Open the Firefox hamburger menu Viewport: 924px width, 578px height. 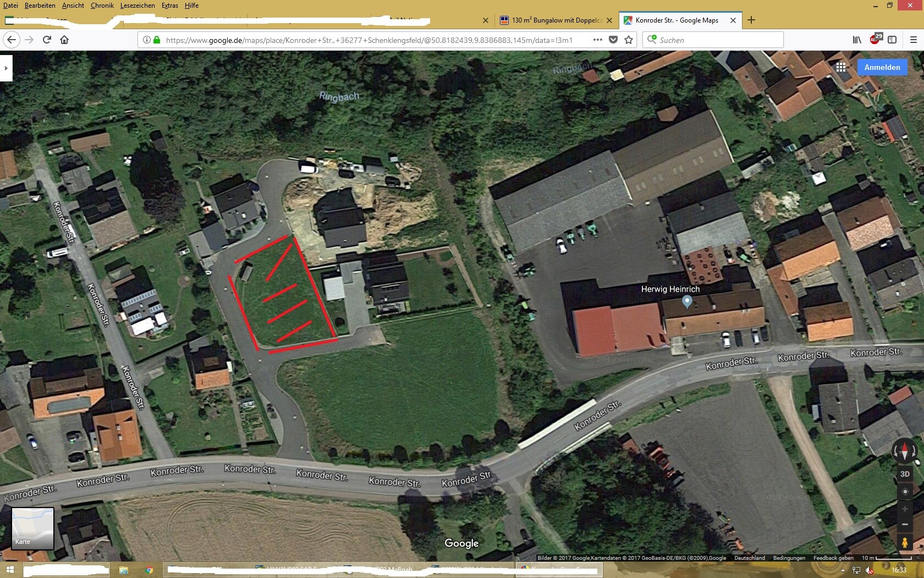click(914, 40)
